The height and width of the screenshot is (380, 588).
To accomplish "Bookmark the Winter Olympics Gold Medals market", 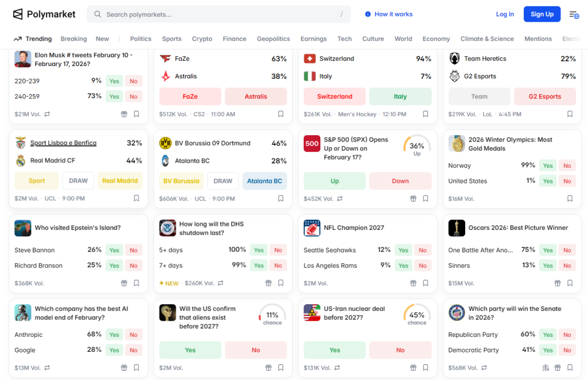I will tap(570, 198).
